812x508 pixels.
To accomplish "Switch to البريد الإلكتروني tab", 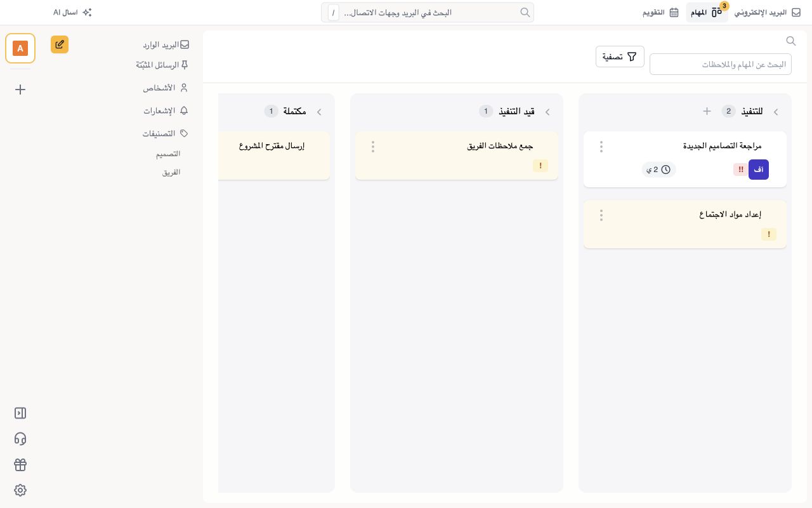I will [768, 12].
